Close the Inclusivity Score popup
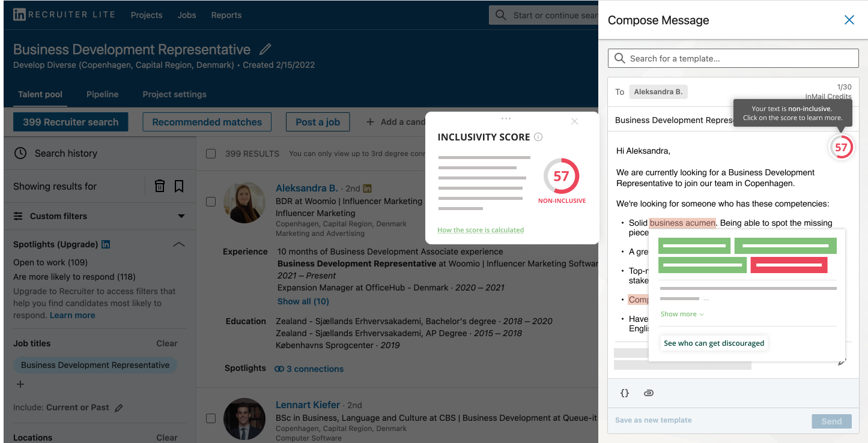Viewport: 868px width, 443px height. tap(575, 121)
